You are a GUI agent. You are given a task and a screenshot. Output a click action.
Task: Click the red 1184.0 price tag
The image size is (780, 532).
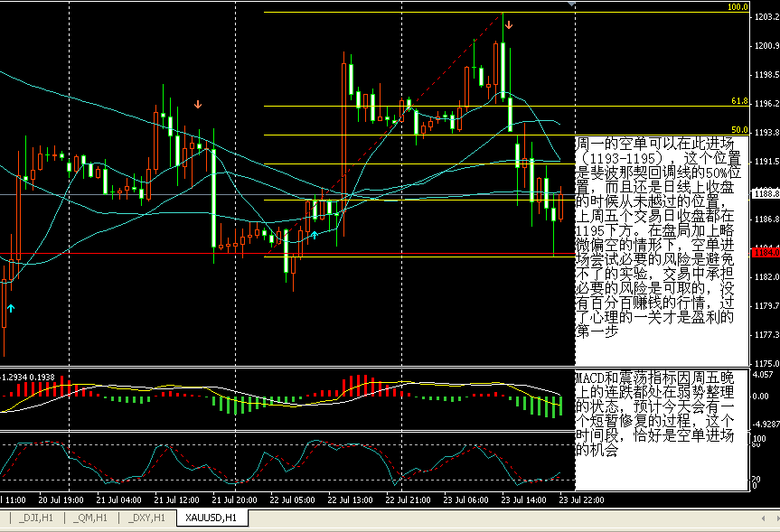coord(765,253)
